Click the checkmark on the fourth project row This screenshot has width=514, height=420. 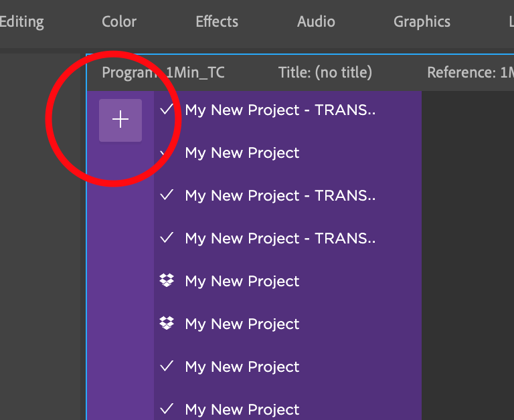tap(167, 238)
